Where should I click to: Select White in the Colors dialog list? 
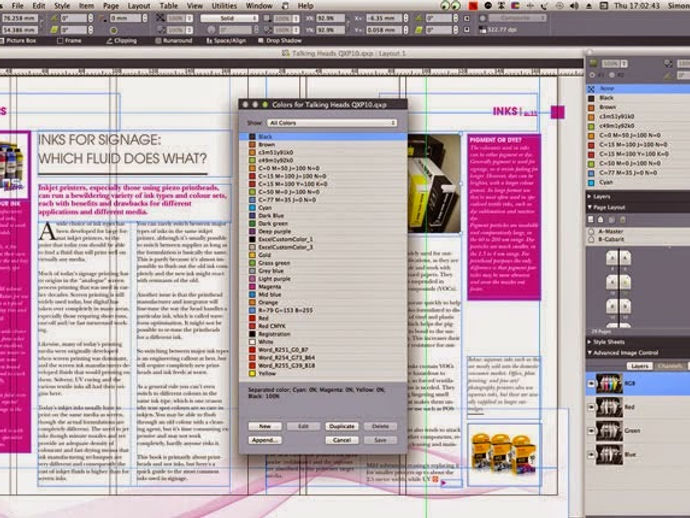click(x=323, y=342)
